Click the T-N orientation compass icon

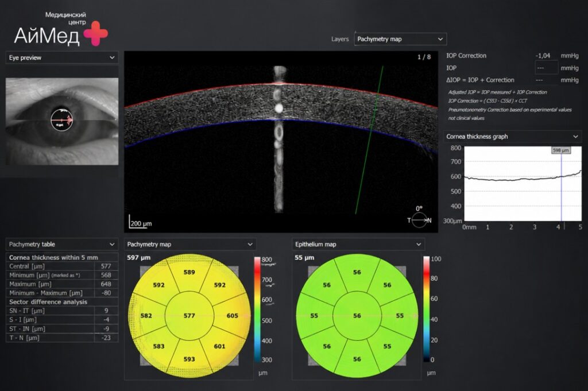[x=419, y=220]
